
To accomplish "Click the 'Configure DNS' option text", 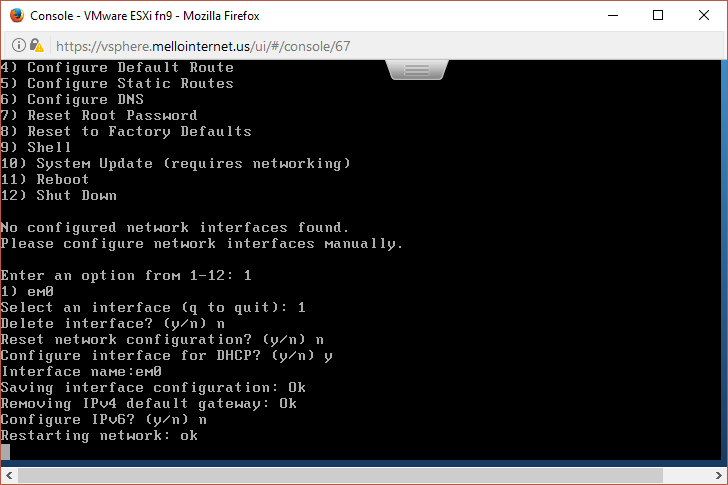I will click(x=85, y=99).
